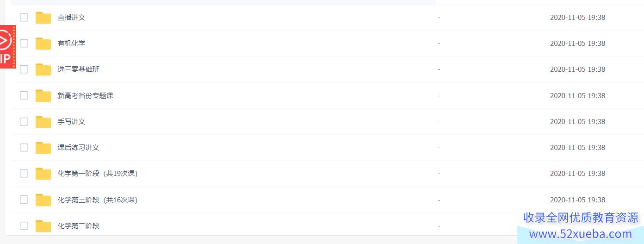Check the 课后练习讲义 row checkbox
Screen dimensions: 644x244
click(x=24, y=148)
